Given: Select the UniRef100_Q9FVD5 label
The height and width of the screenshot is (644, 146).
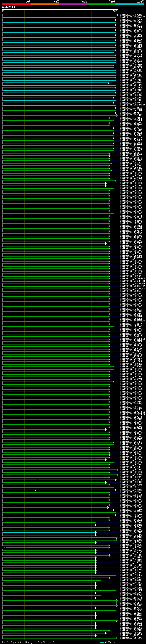Looking at the screenshot, I should (131, 22).
